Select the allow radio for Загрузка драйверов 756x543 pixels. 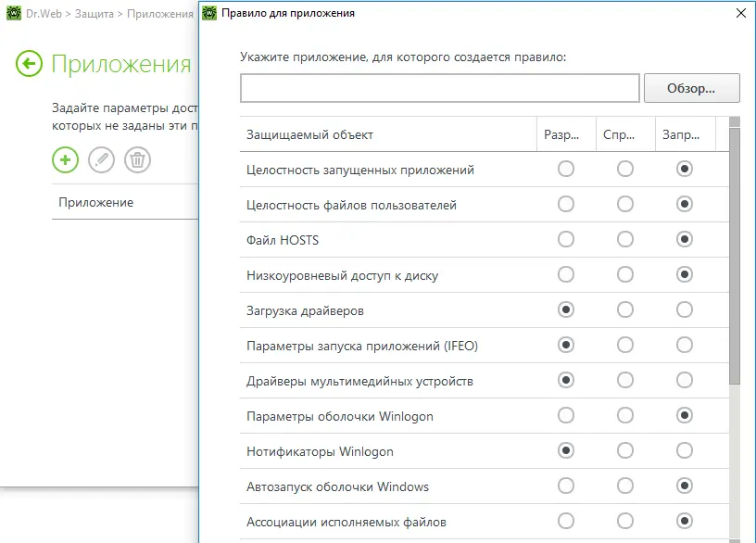566,309
